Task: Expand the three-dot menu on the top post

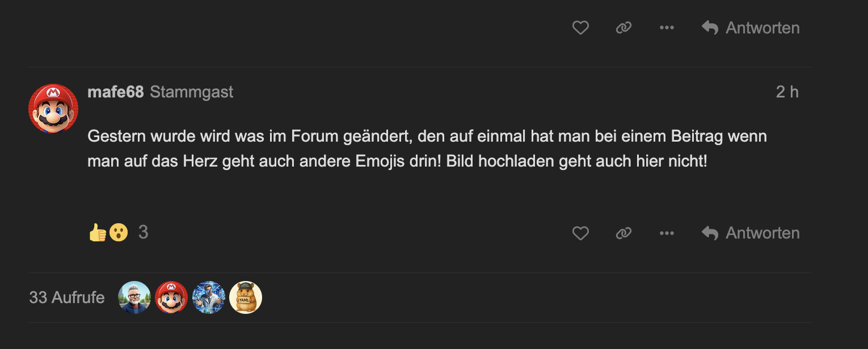Action: coord(667,28)
